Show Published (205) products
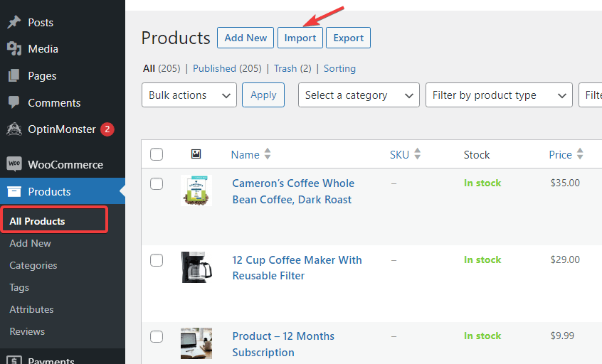 point(227,68)
